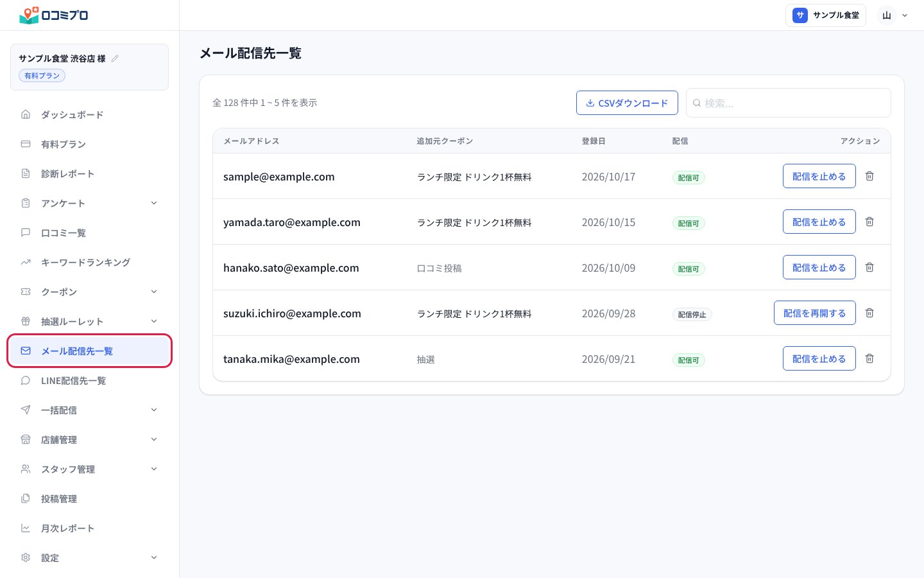Expand the 設定 menu chevron
Image resolution: width=924 pixels, height=578 pixels.
[154, 557]
